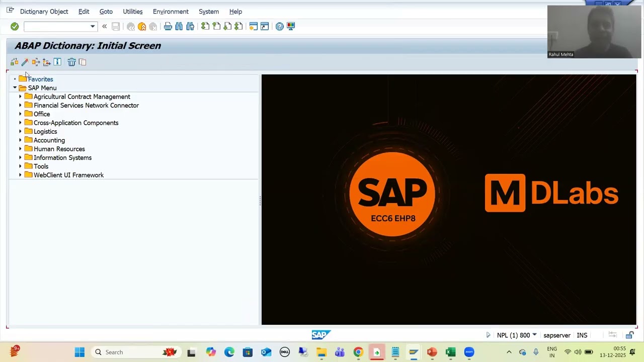Click the Previous Page icon

(216, 26)
